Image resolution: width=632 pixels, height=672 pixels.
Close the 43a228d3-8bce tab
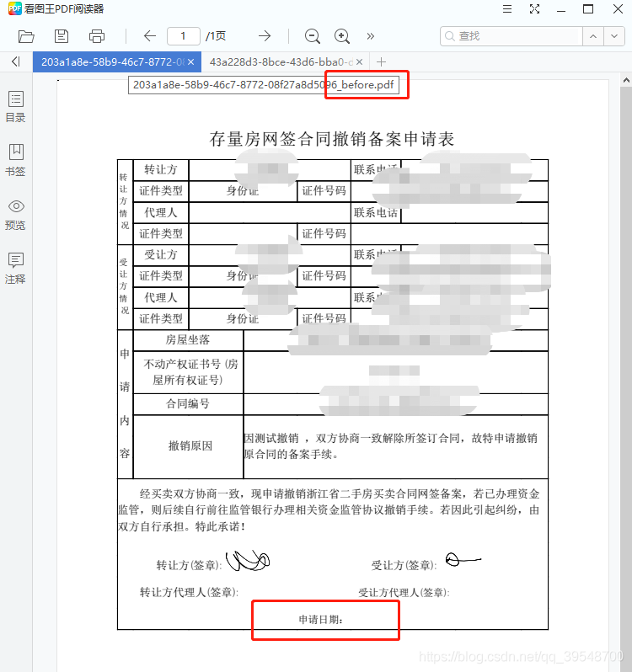pos(359,62)
